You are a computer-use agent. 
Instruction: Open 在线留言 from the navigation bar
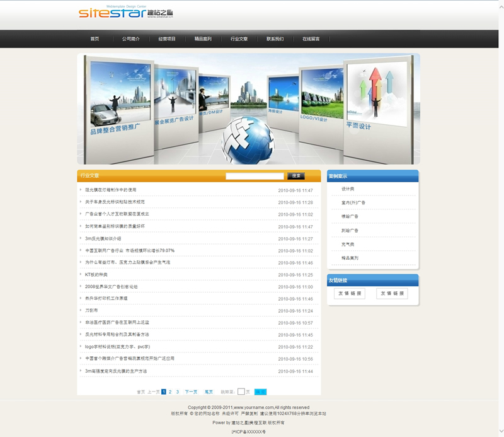[x=311, y=39]
